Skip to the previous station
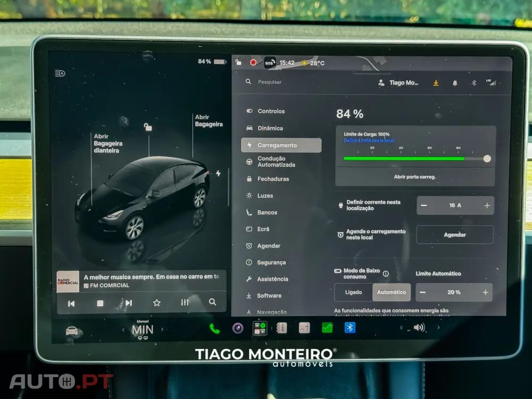This screenshot has width=532, height=399. click(71, 304)
